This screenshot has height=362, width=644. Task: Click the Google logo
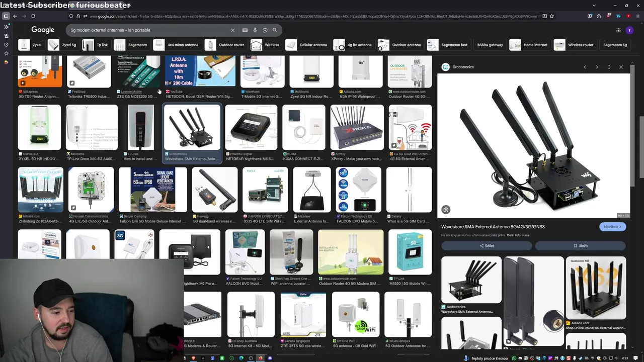pyautogui.click(x=43, y=30)
